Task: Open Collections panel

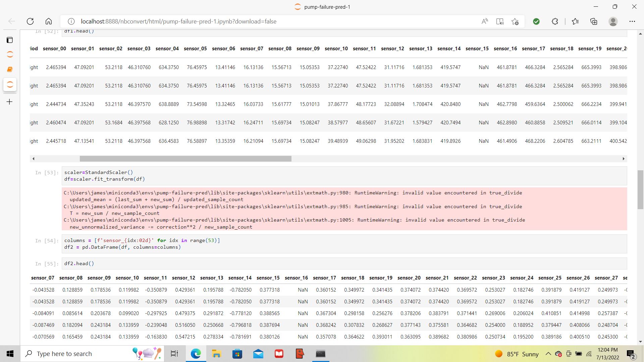Action: (594, 21)
